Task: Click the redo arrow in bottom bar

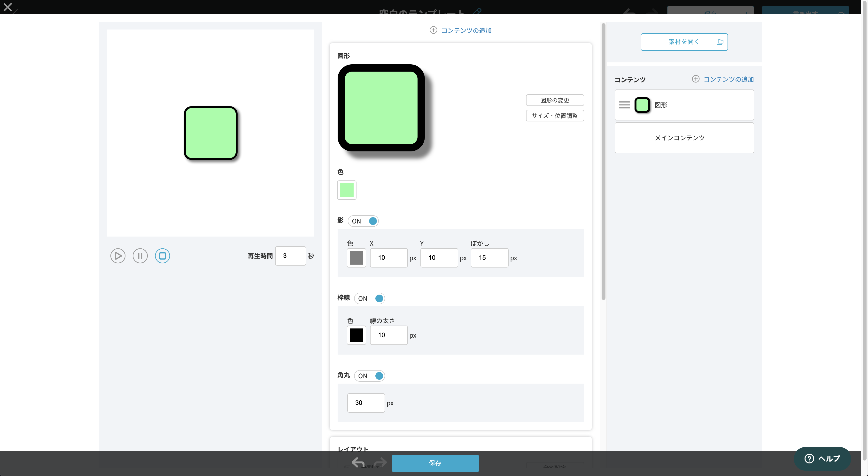Action: pos(380,462)
